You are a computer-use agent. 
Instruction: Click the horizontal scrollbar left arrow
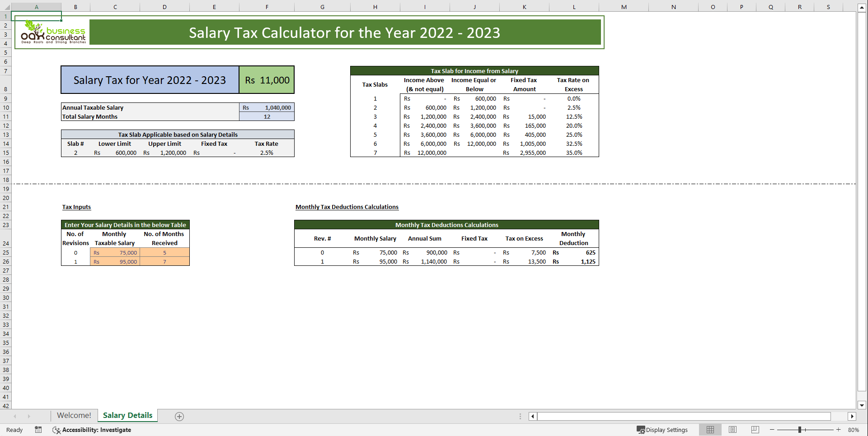point(532,416)
